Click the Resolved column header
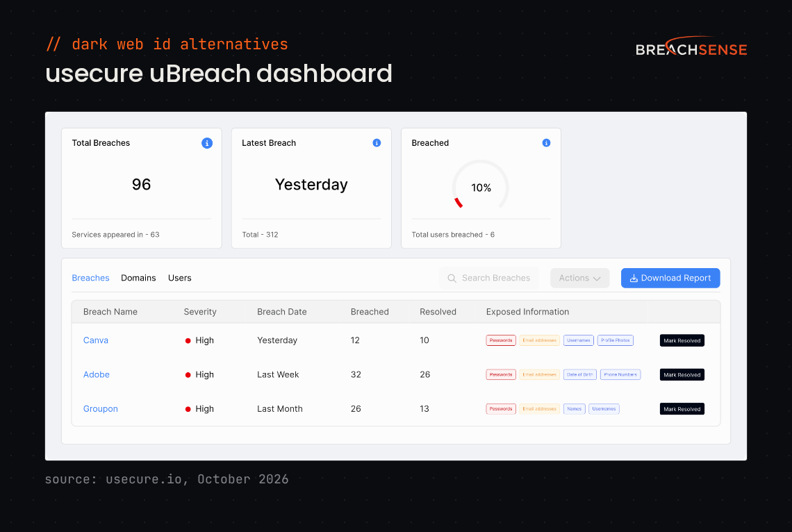The width and height of the screenshot is (792, 532). tap(438, 312)
